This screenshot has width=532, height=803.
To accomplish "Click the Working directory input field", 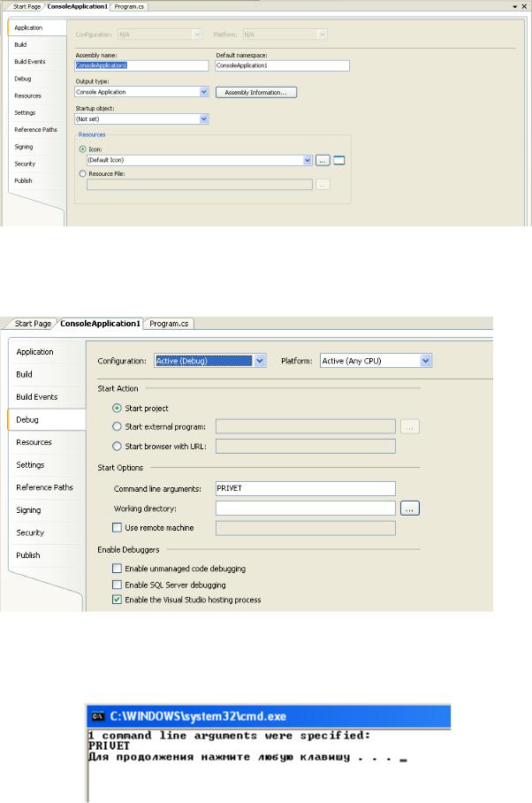I will [306, 508].
